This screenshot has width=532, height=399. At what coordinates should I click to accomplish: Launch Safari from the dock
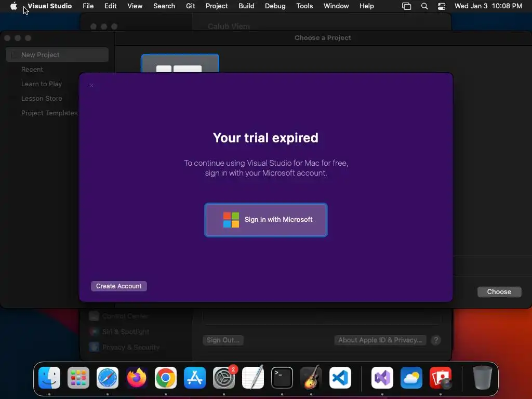[108, 378]
